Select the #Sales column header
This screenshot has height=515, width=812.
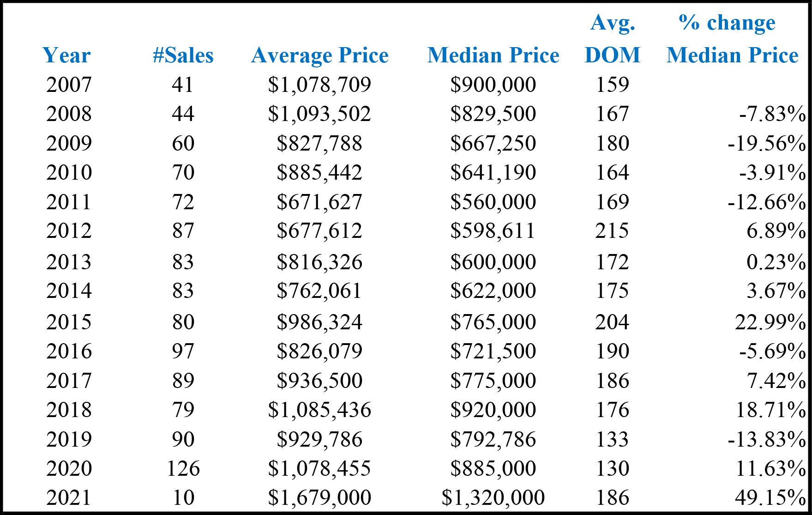pos(183,55)
